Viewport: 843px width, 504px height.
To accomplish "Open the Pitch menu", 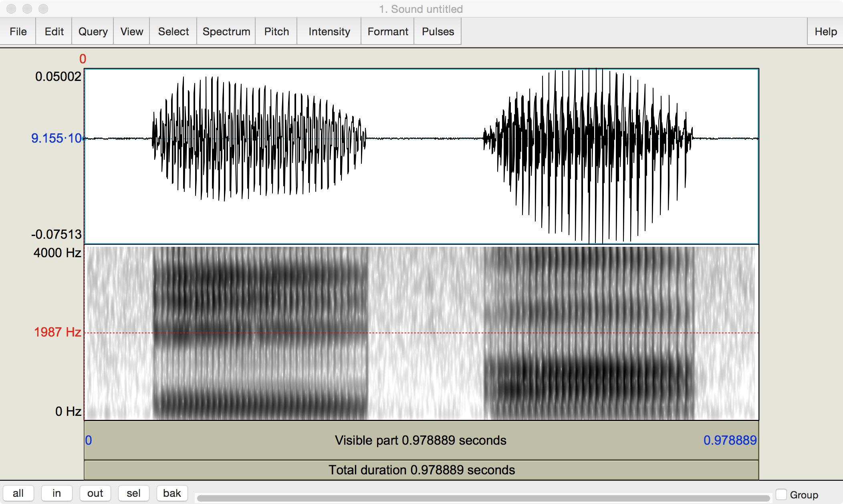I will point(276,31).
